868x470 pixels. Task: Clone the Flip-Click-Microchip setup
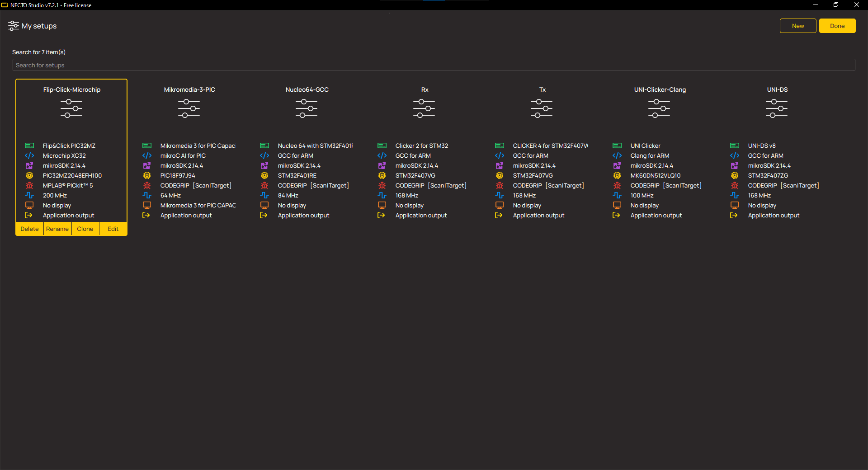pyautogui.click(x=85, y=229)
